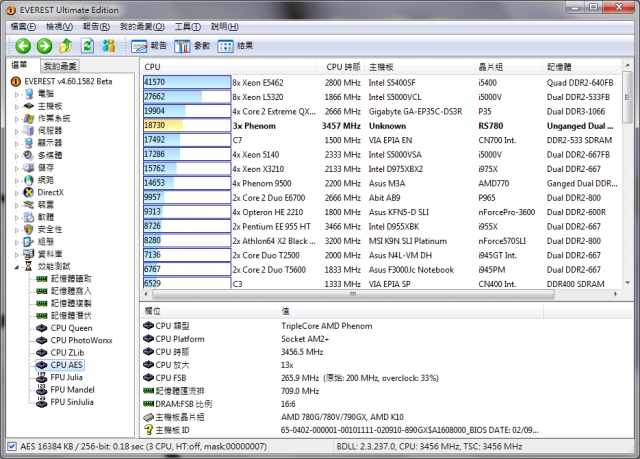Click the 18730 yellow score bar
640x459 pixels.
coord(187,126)
